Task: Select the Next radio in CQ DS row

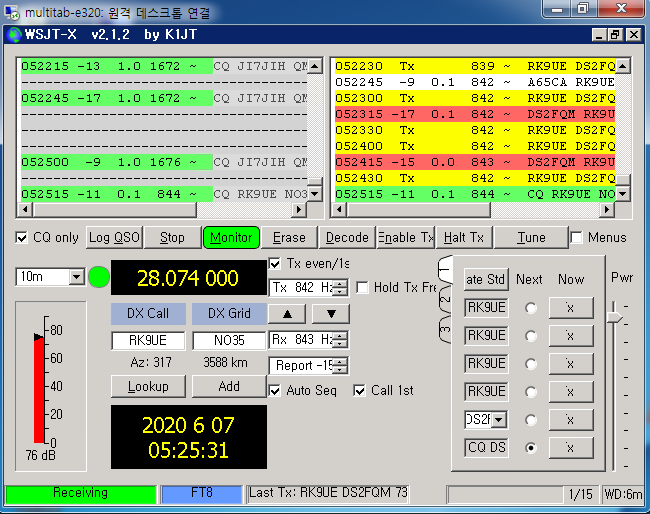Action: (x=531, y=448)
